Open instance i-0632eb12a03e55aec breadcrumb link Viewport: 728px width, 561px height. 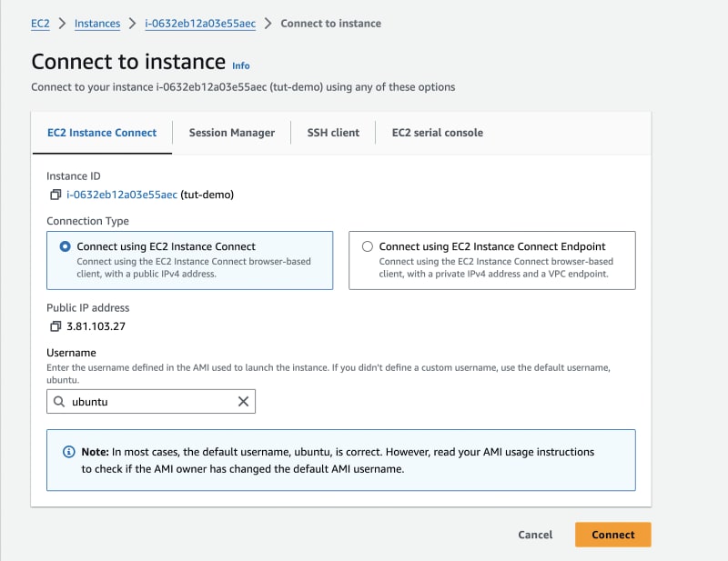(x=200, y=24)
